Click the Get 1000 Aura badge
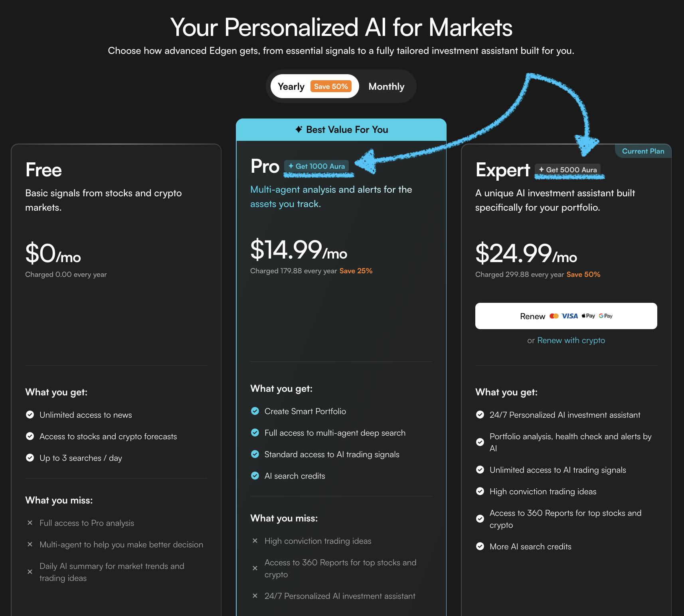684x616 pixels. coord(316,166)
